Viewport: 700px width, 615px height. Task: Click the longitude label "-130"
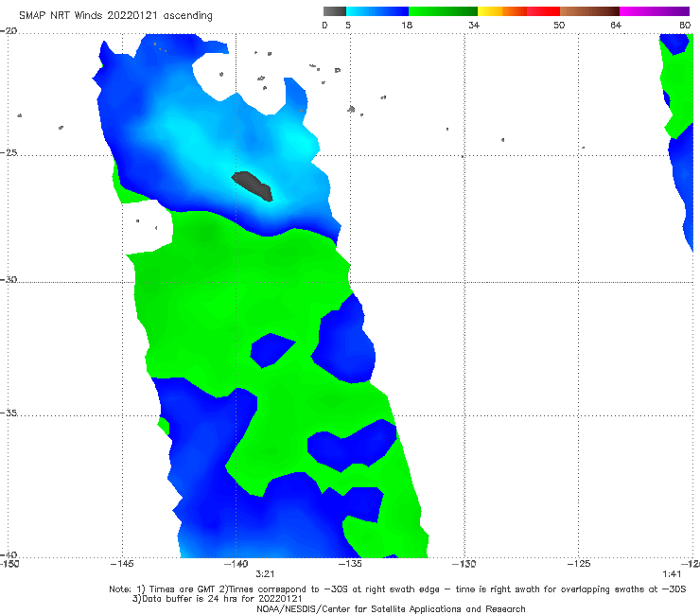(464, 564)
